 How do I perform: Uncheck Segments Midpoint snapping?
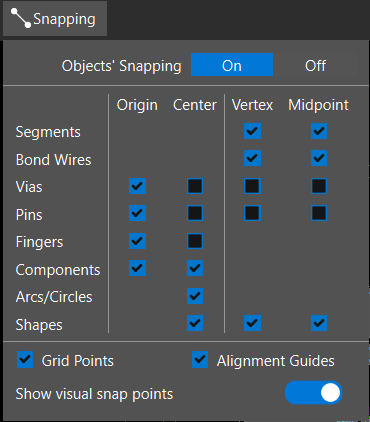319,131
